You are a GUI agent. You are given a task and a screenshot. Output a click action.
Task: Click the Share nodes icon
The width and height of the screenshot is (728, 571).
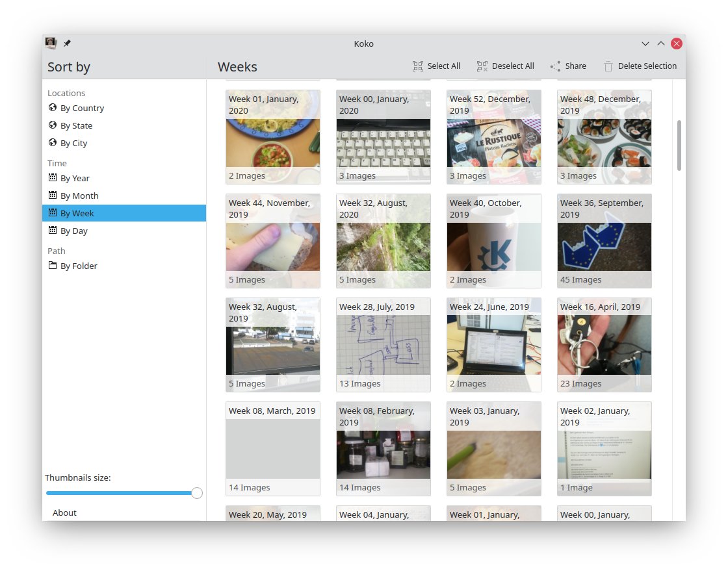[x=555, y=66]
